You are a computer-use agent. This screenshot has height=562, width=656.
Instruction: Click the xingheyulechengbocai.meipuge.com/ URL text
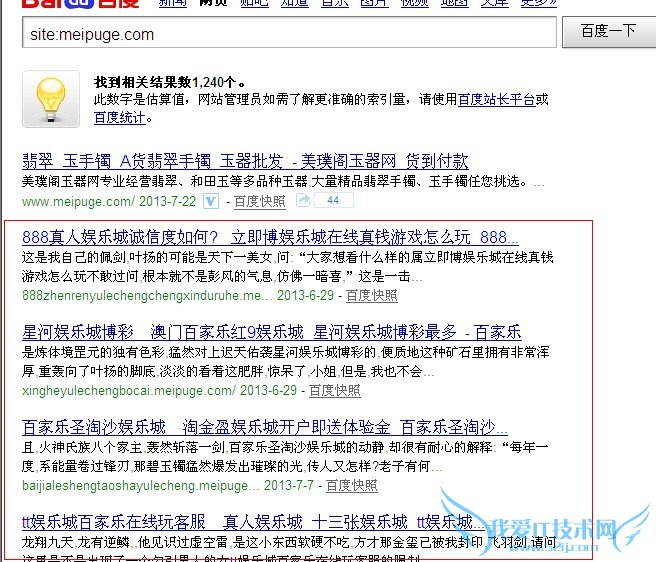(129, 390)
